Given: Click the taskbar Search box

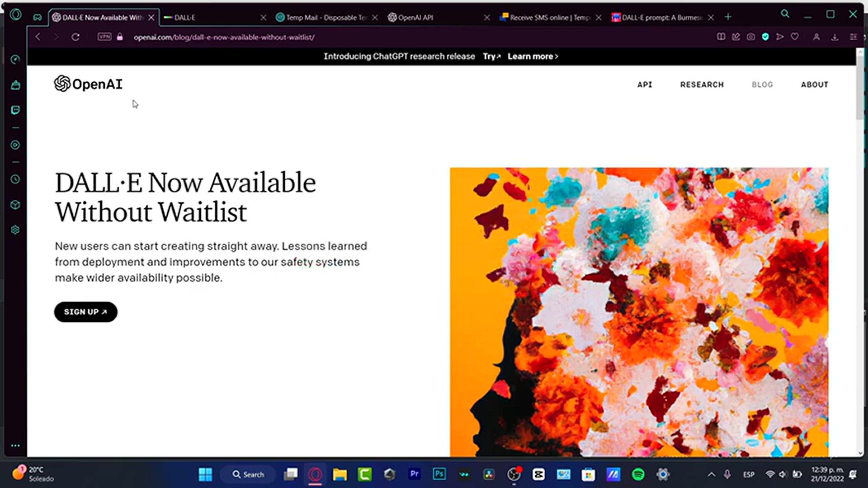Looking at the screenshot, I should pyautogui.click(x=248, y=474).
